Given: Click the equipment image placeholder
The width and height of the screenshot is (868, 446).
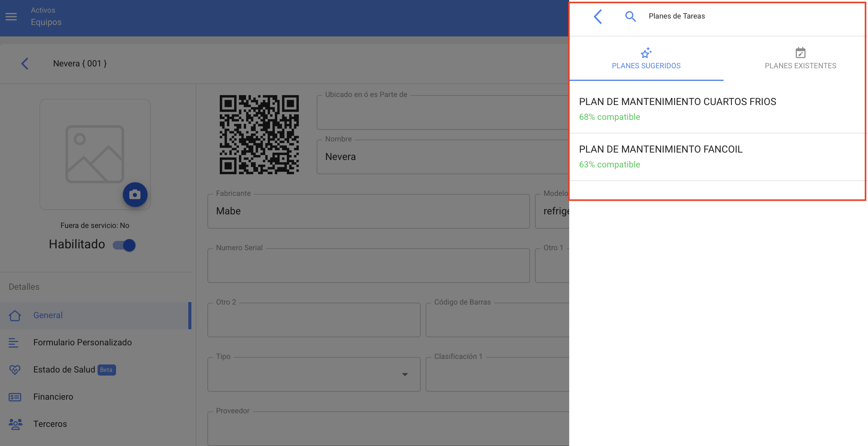Looking at the screenshot, I should tap(95, 154).
